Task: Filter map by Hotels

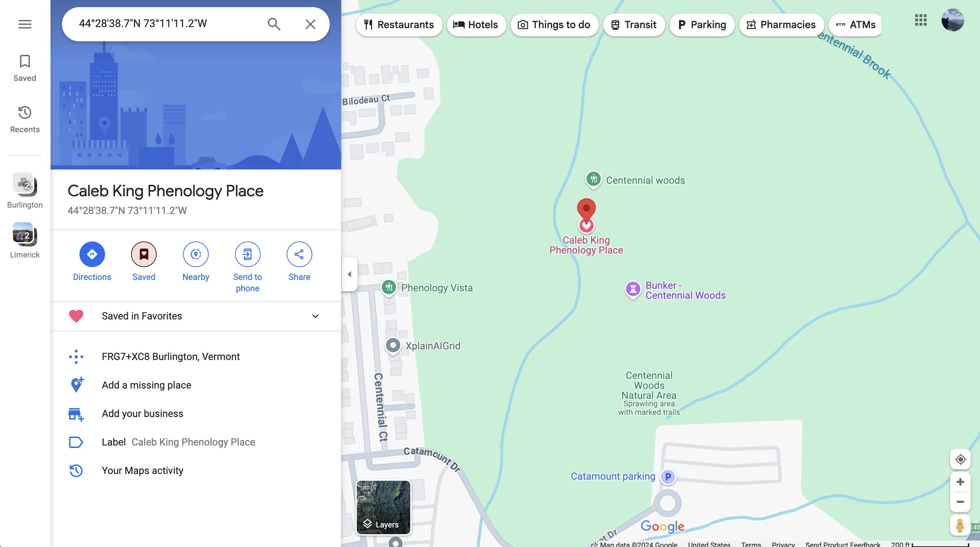Action: click(476, 25)
